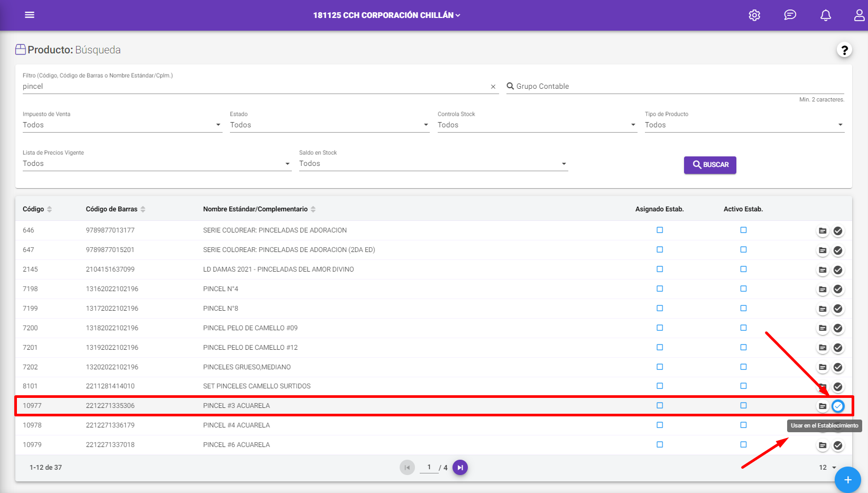
Task: Toggle Asignado Estab. for PINCEL #3 ACUARELA
Action: click(660, 406)
